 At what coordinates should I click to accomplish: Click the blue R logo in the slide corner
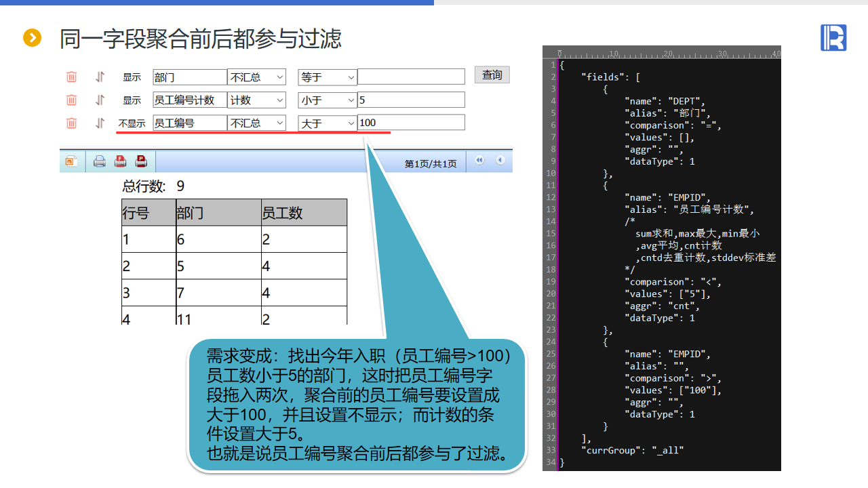pyautogui.click(x=833, y=37)
